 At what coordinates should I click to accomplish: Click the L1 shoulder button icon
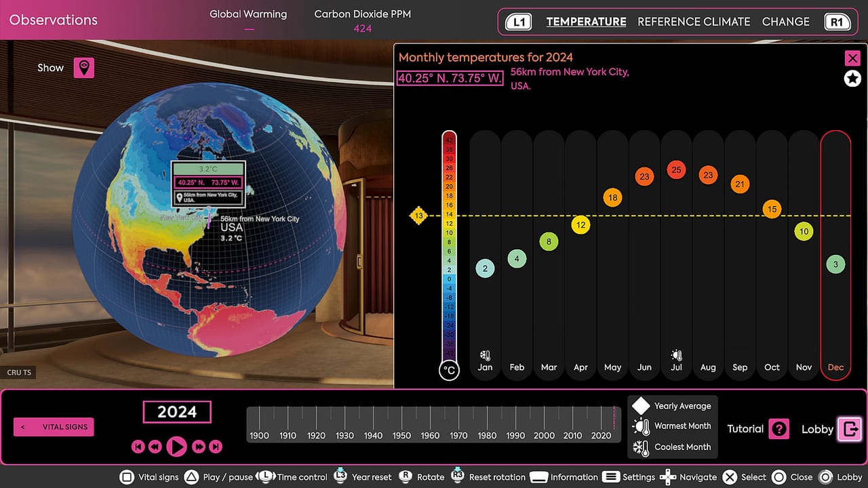519,22
